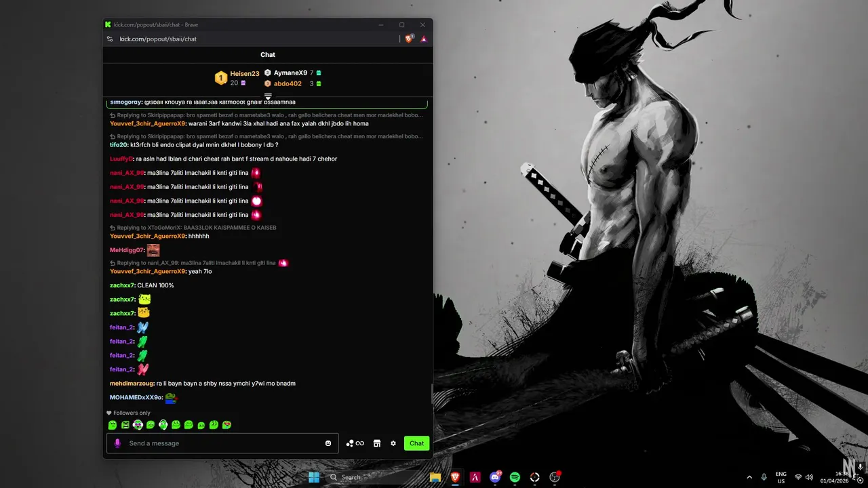Click the pepe emote posted by MOHAMEDxXX9o
Image resolution: width=868 pixels, height=488 pixels.
point(171,398)
